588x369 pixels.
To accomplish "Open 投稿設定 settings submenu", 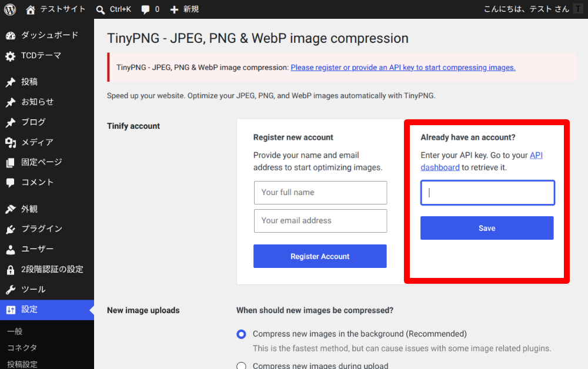I will pyautogui.click(x=22, y=364).
